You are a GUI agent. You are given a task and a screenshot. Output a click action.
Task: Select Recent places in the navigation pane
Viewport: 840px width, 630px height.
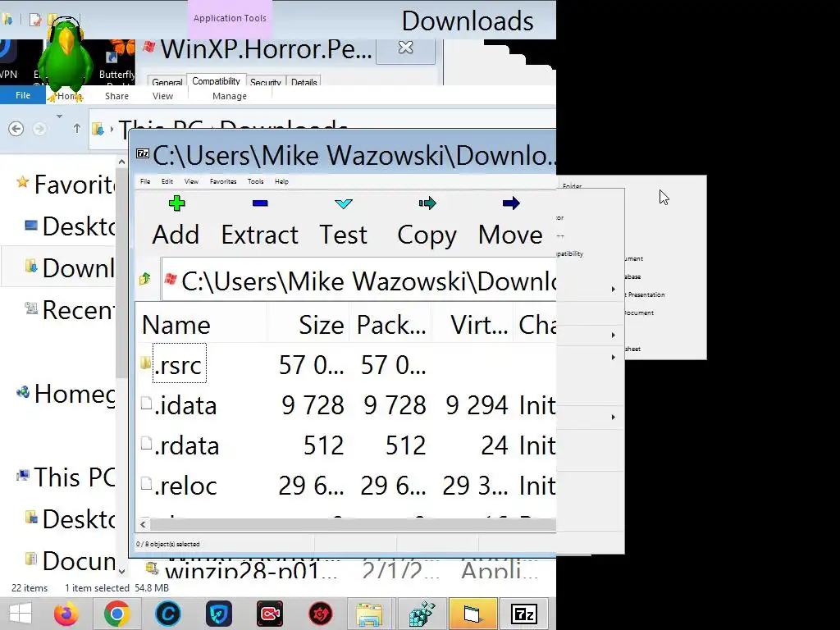click(70, 309)
